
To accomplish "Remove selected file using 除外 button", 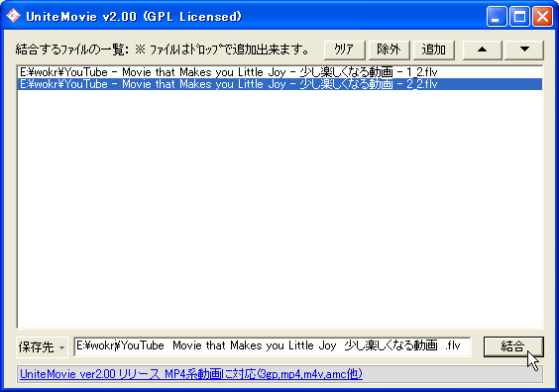I will [x=389, y=49].
